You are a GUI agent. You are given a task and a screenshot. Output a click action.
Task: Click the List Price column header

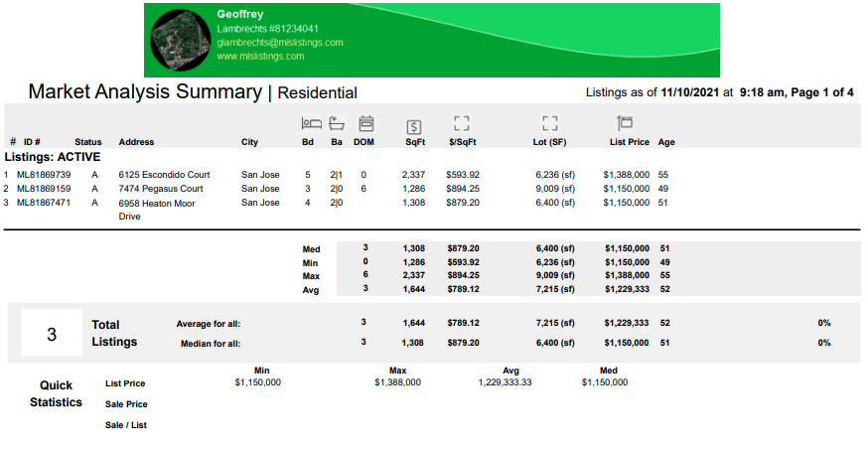(x=630, y=142)
